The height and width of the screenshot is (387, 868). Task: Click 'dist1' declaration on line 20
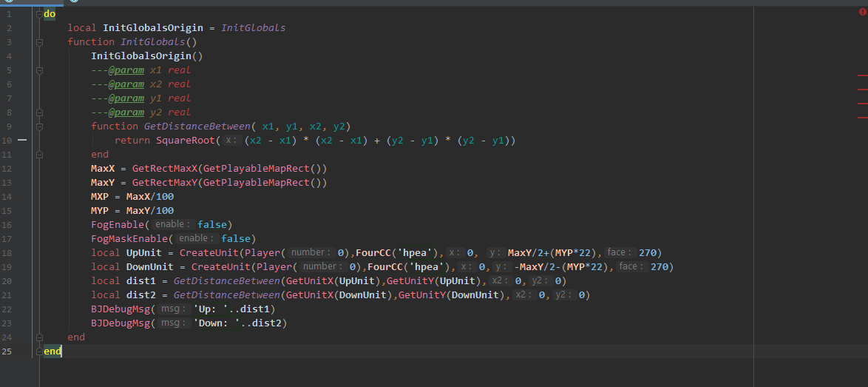[x=141, y=281]
